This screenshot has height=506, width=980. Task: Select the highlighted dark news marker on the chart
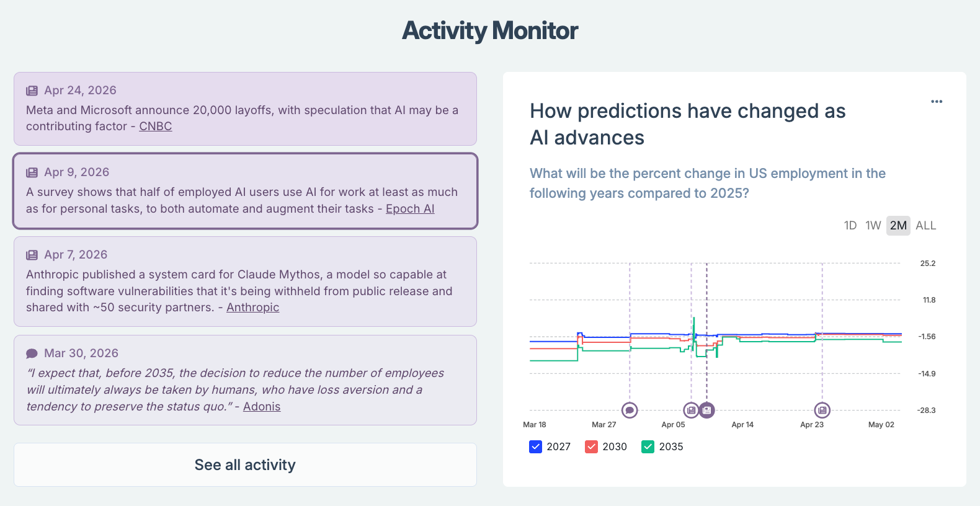coord(706,410)
